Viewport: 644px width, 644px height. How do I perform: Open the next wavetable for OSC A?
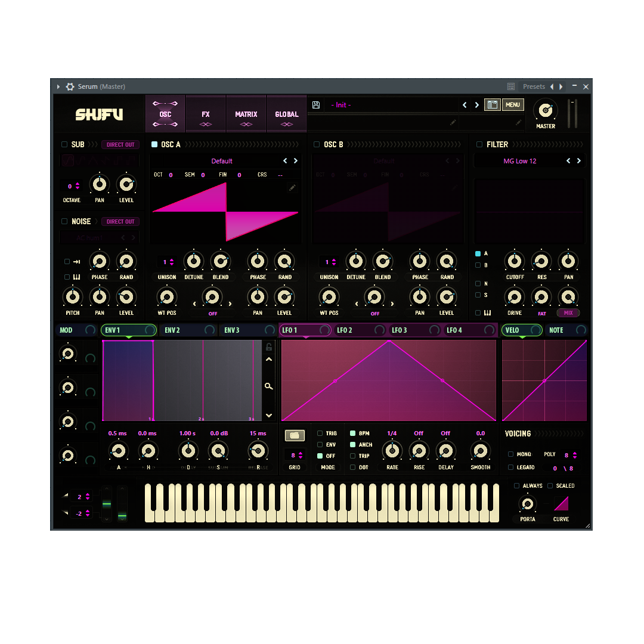tap(296, 160)
